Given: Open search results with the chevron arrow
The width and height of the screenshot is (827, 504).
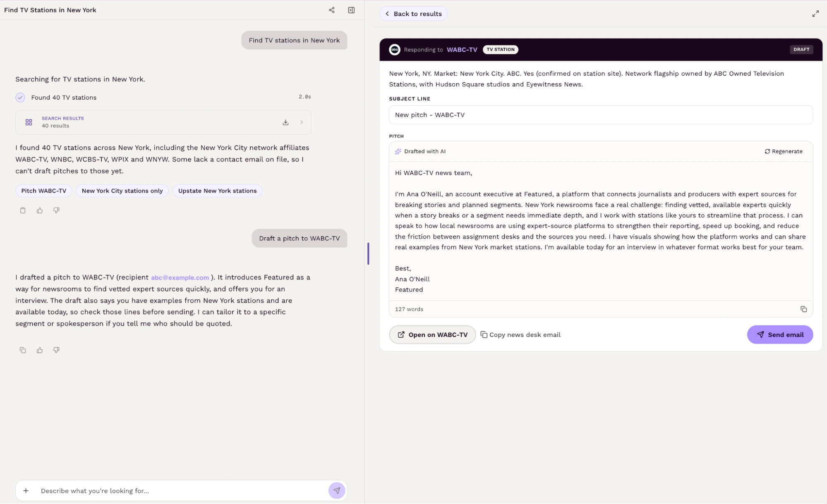Looking at the screenshot, I should point(302,122).
